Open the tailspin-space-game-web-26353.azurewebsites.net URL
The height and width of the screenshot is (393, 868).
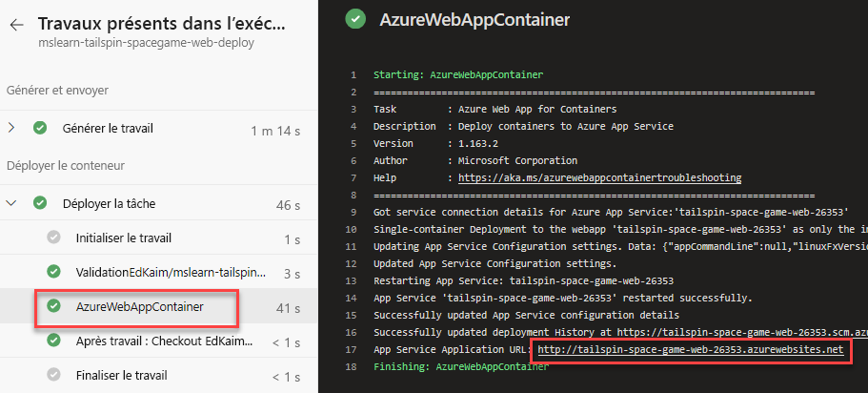691,349
